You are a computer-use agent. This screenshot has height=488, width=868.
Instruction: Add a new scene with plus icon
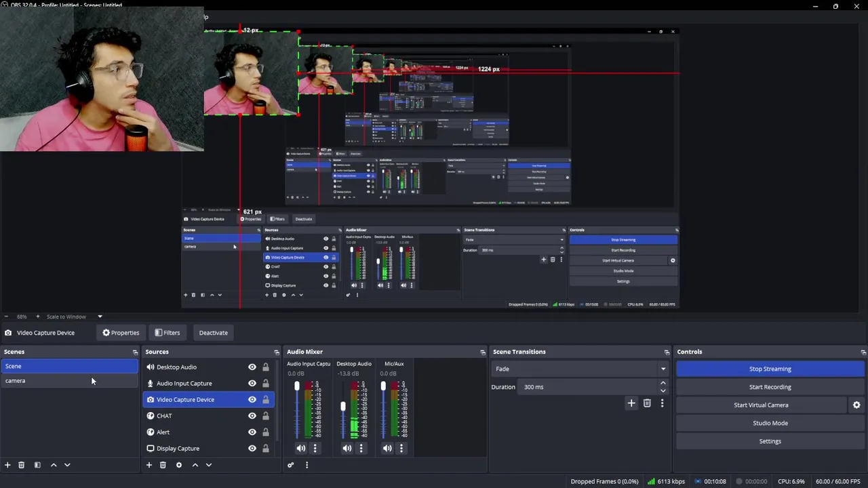click(7, 465)
